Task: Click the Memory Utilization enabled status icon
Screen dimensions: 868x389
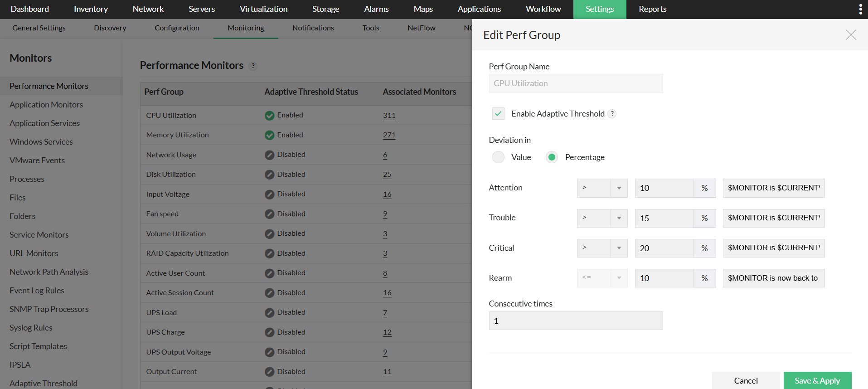Action: click(270, 135)
